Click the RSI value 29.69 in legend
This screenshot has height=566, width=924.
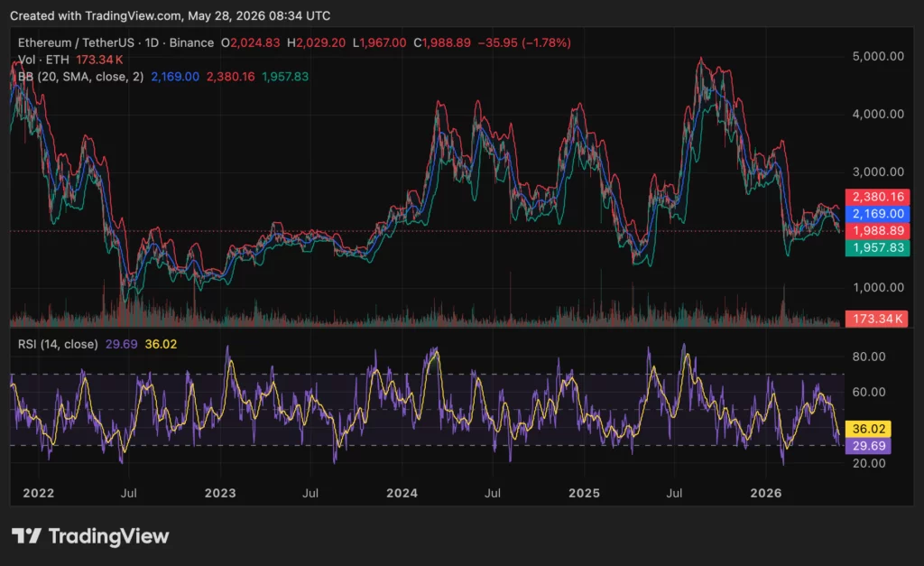pyautogui.click(x=122, y=344)
